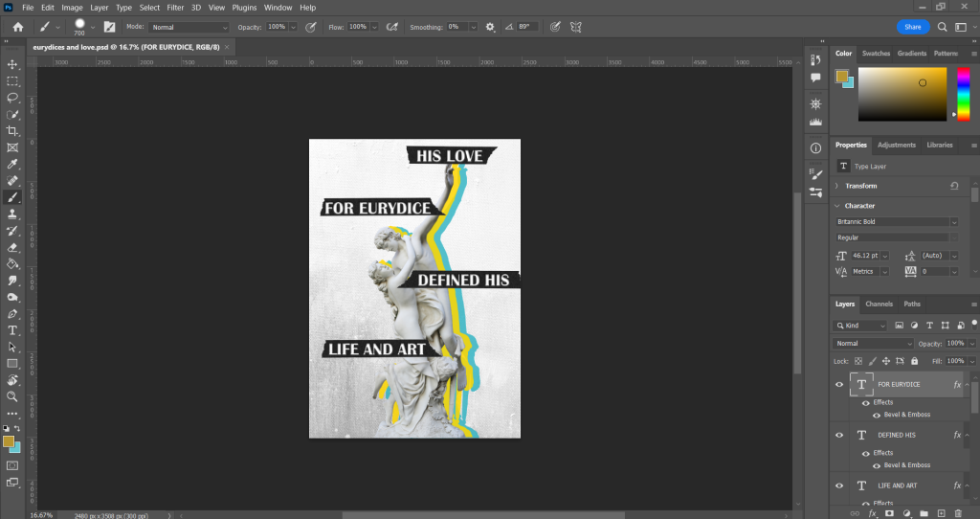Switch to the Channels tab
980x519 pixels.
point(878,304)
